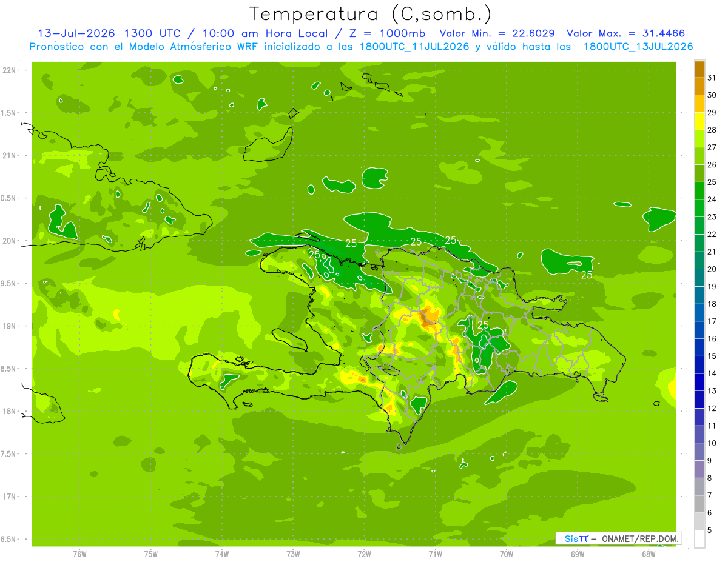728x562 pixels.
Task: Select the dark green segment between 24 and 25
Action: point(699,191)
